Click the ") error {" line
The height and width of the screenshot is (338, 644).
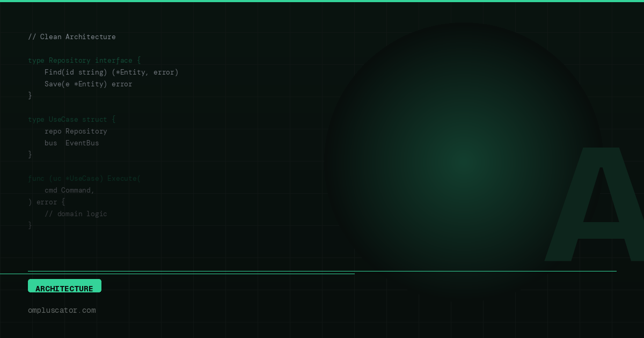(47, 202)
